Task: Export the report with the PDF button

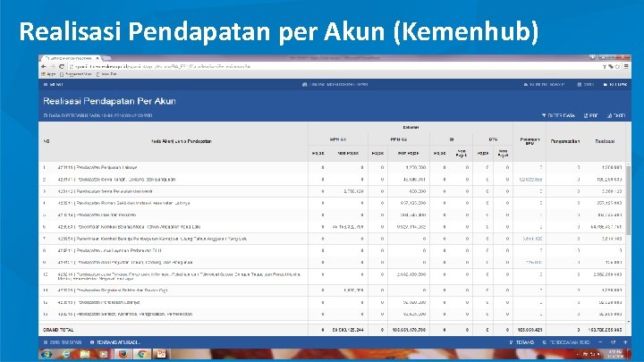Action: 591,115
